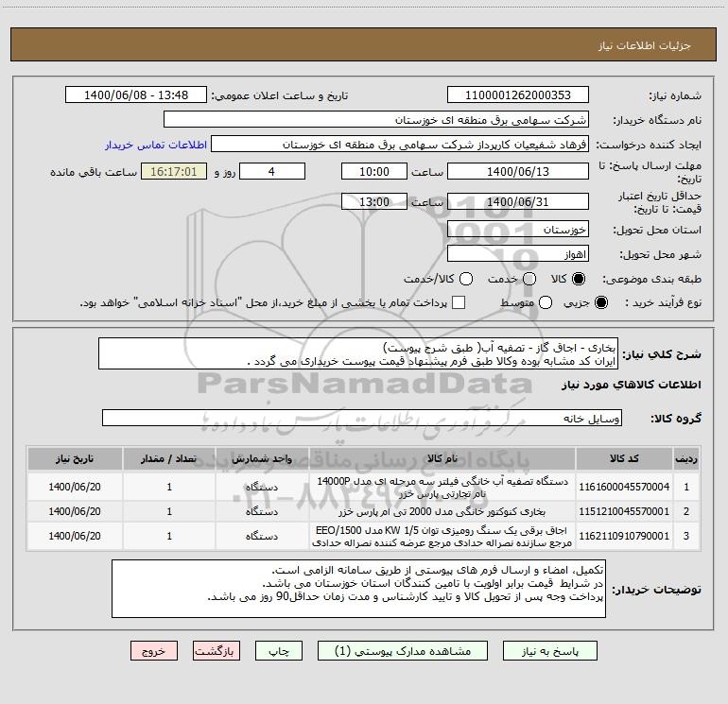Viewport: 728px width, 704px height.
Task: Click the convector heater 2000 item name
Action: pos(442,511)
